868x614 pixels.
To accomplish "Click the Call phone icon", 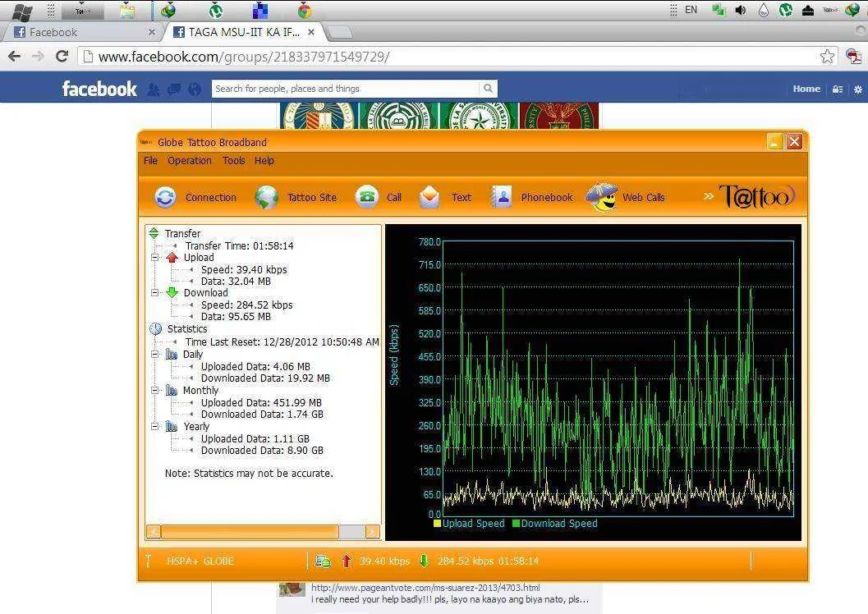I will click(366, 197).
